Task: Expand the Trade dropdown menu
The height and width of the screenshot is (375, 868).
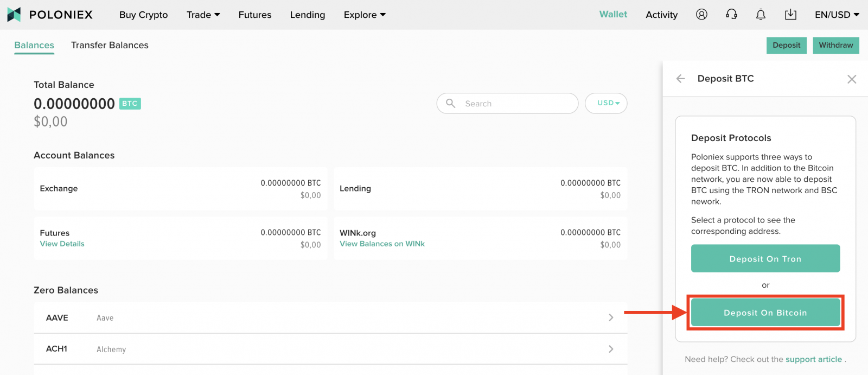Action: click(x=203, y=15)
